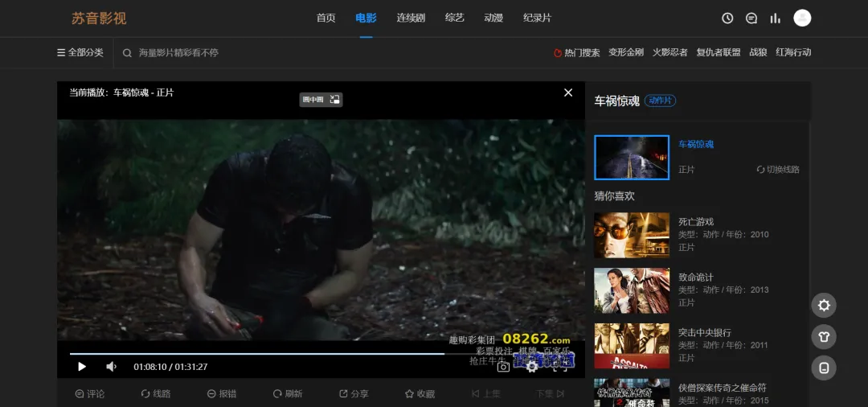Viewport: 868px width, 407px height.
Task: Open 突击中央银行 movie thumbnail
Action: (632, 346)
